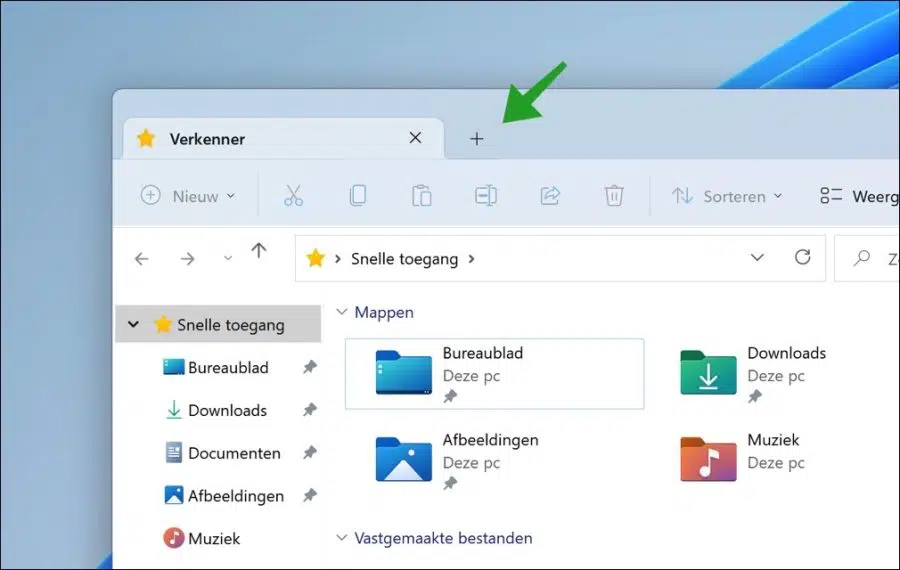Click the pin next to sidebar Downloads
Viewport: 900px width, 570px height.
[310, 409]
